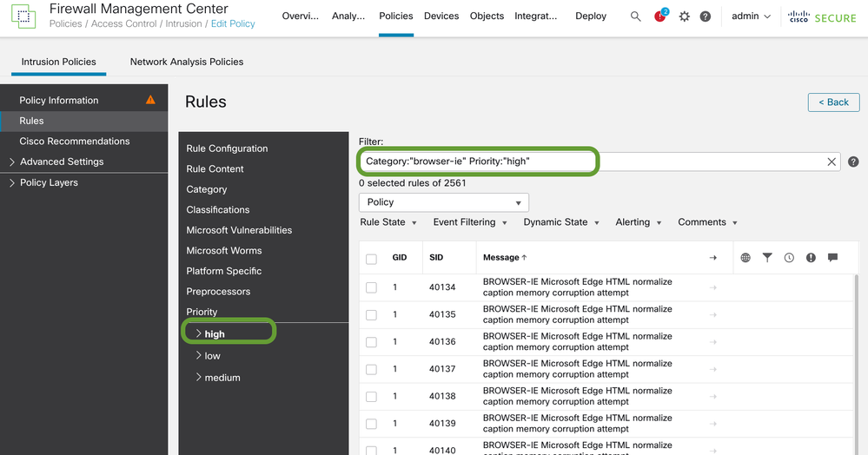Click the arrow rule state column header icon
Viewport: 868px width, 455px height.
coord(713,257)
